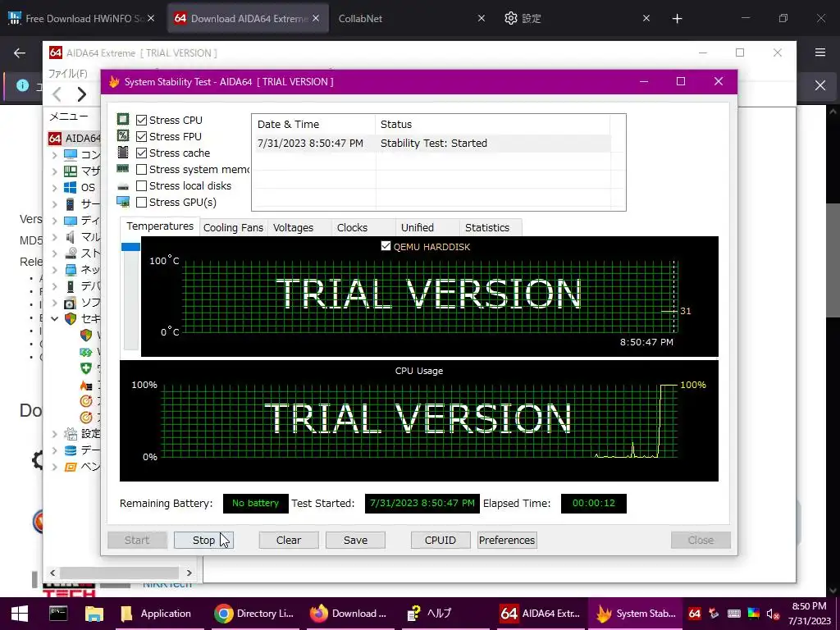This screenshot has height=630, width=840.
Task: Click the Stress FPU percent icon
Action: coord(123,135)
